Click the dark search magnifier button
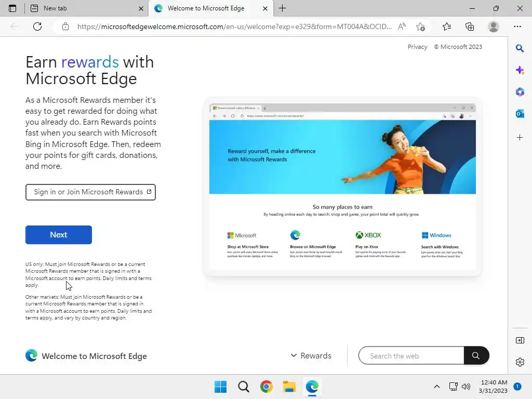Screen dimensions: 532x399 pos(476,355)
